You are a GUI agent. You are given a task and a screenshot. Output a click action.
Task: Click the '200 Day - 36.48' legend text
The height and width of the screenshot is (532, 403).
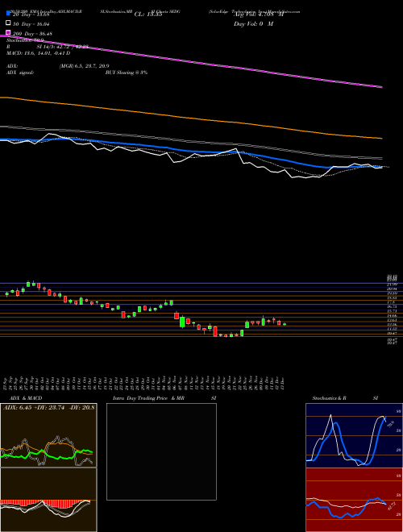[x=32, y=34]
